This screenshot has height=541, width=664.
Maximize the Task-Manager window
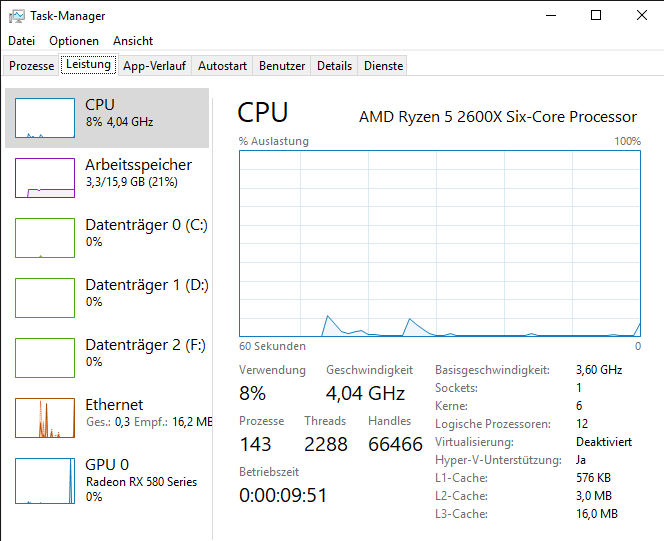click(596, 16)
